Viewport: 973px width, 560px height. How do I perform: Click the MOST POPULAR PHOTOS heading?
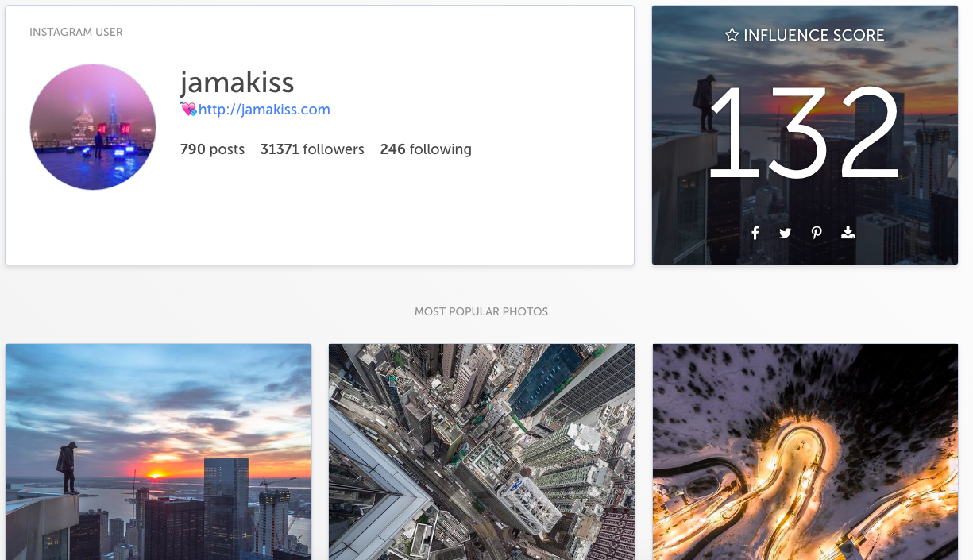pos(481,312)
